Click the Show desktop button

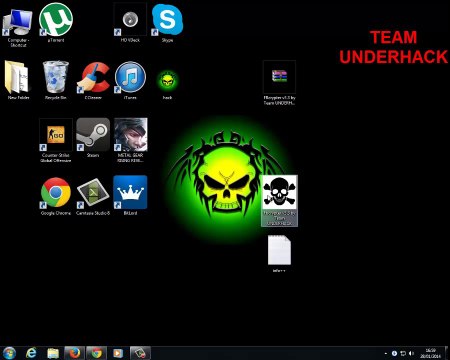pyautogui.click(x=447, y=353)
